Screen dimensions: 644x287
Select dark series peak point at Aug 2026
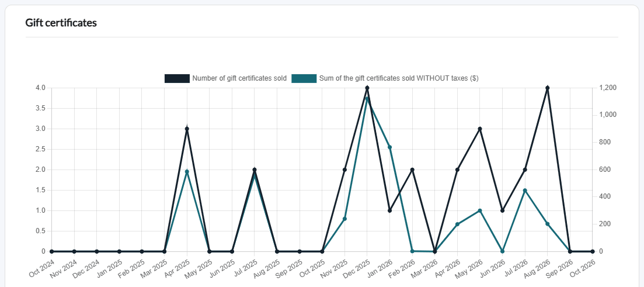click(x=548, y=88)
